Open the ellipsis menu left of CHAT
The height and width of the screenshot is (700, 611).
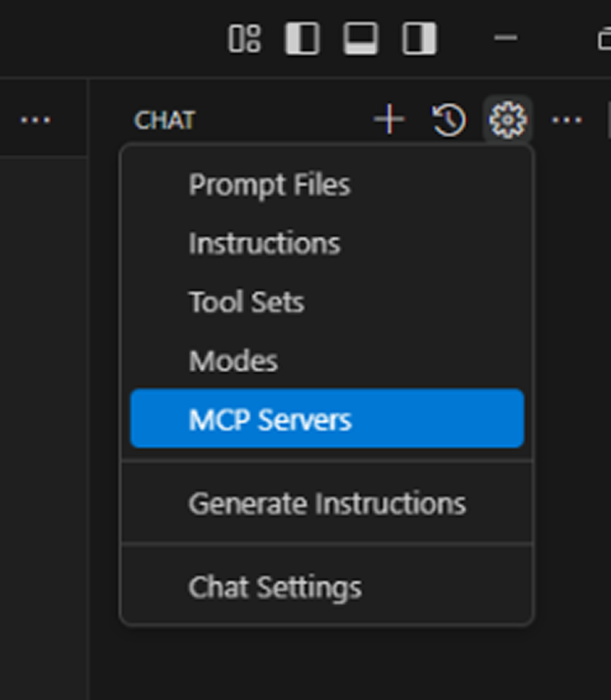[36, 119]
